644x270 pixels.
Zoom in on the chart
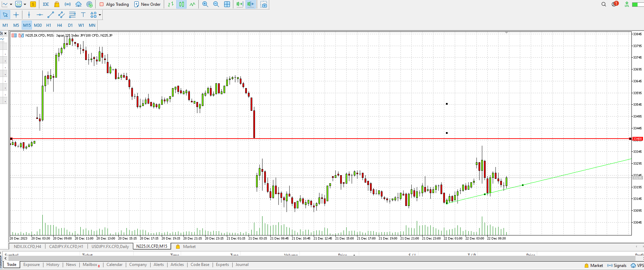pos(205,4)
